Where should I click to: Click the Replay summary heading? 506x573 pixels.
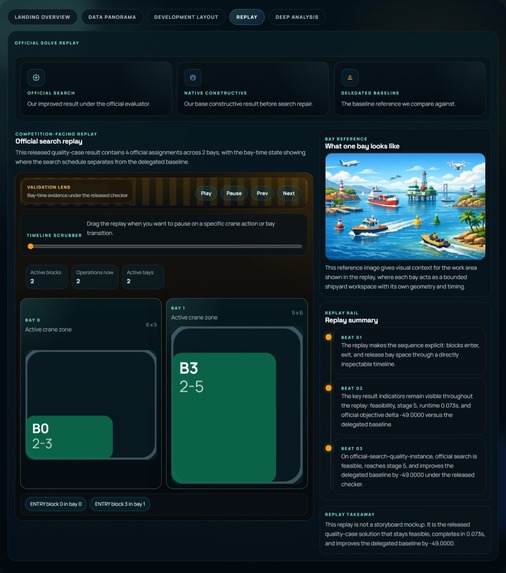pyautogui.click(x=351, y=320)
